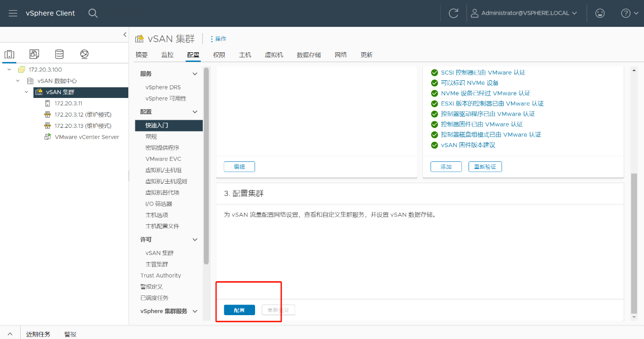The width and height of the screenshot is (644, 339).
Task: Open the 操作 actions menu
Action: coord(218,39)
